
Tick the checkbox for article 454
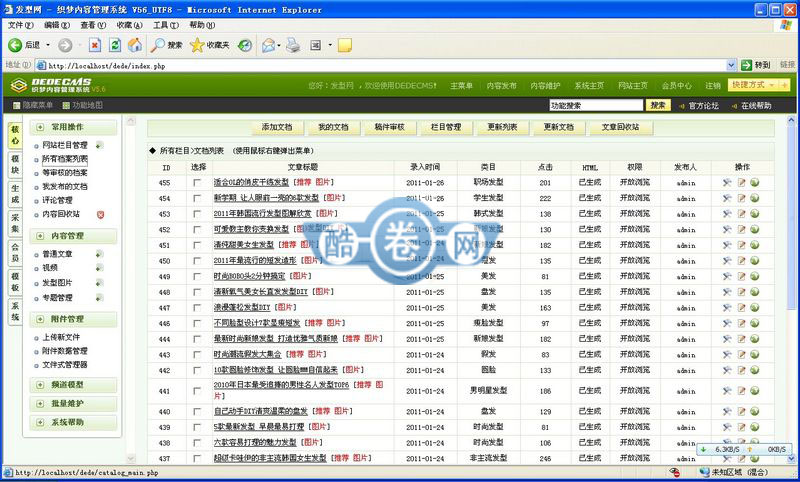click(x=197, y=198)
